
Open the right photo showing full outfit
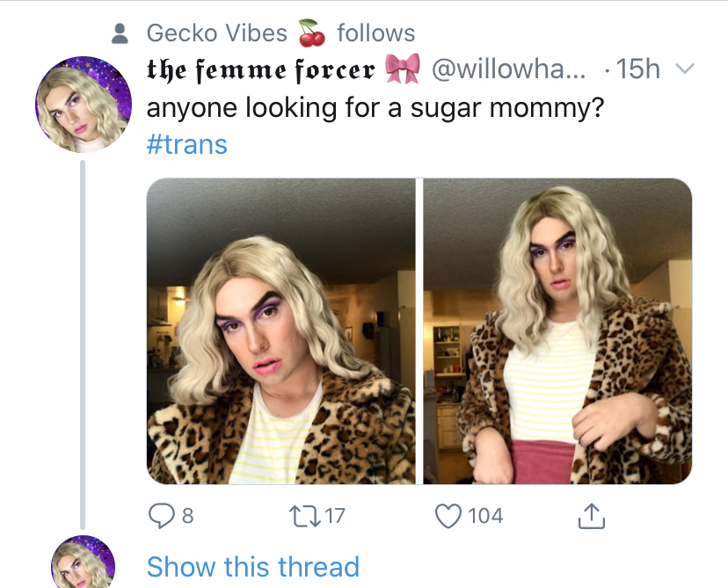tap(557, 331)
